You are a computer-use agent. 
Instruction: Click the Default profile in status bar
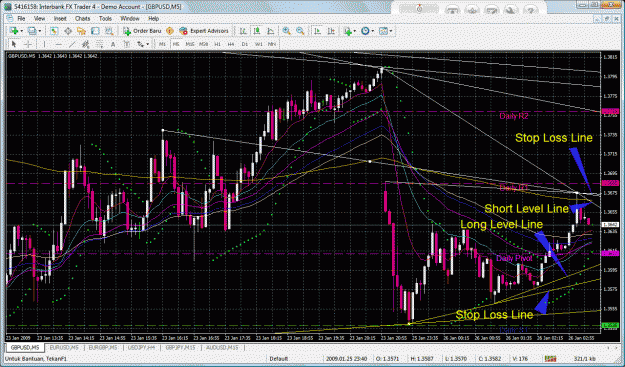click(278, 359)
